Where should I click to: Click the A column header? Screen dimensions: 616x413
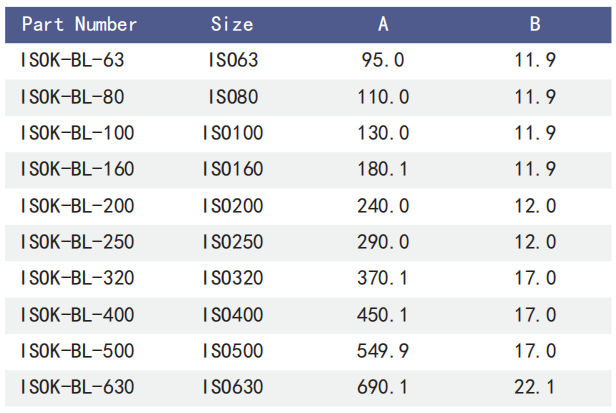[383, 24]
